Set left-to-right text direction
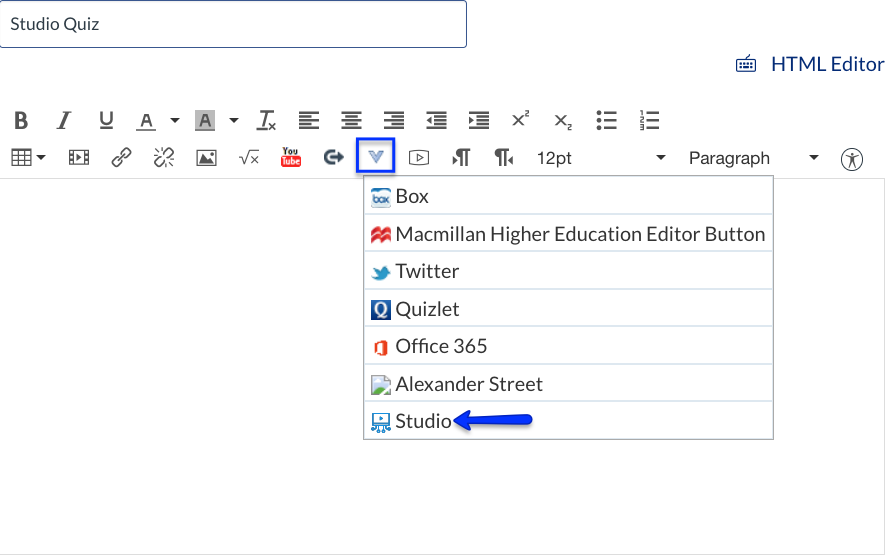The width and height of the screenshot is (894, 555). 461,157
